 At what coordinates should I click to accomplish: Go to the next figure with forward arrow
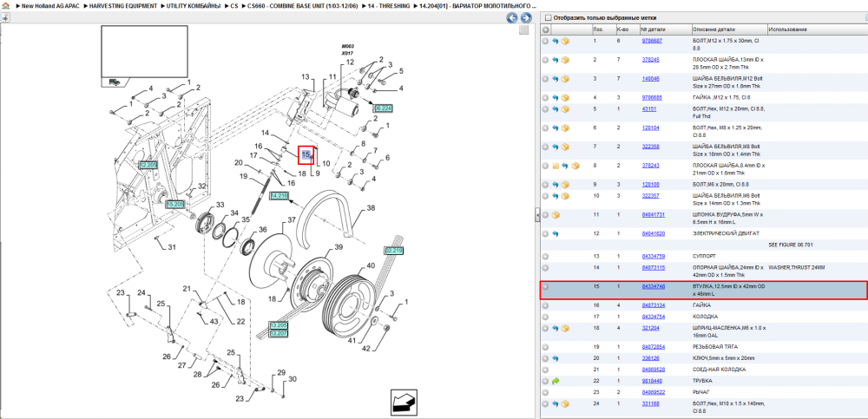pyautogui.click(x=525, y=17)
